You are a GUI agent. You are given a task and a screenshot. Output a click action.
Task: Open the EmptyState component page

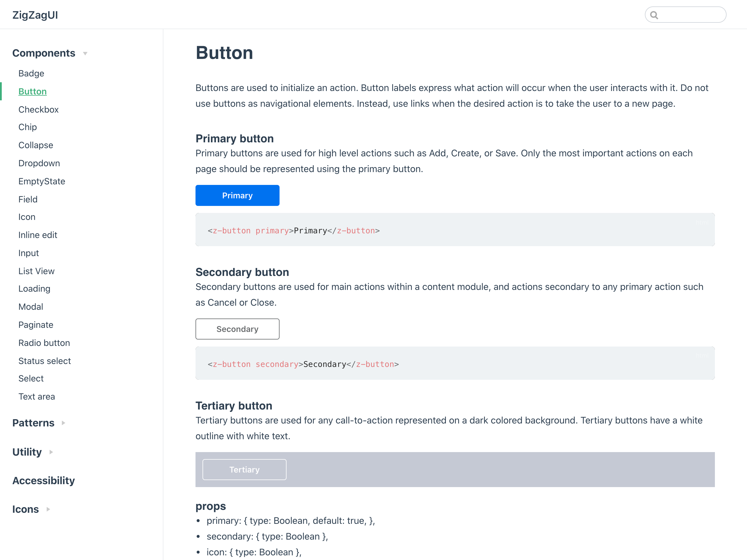pyautogui.click(x=41, y=181)
